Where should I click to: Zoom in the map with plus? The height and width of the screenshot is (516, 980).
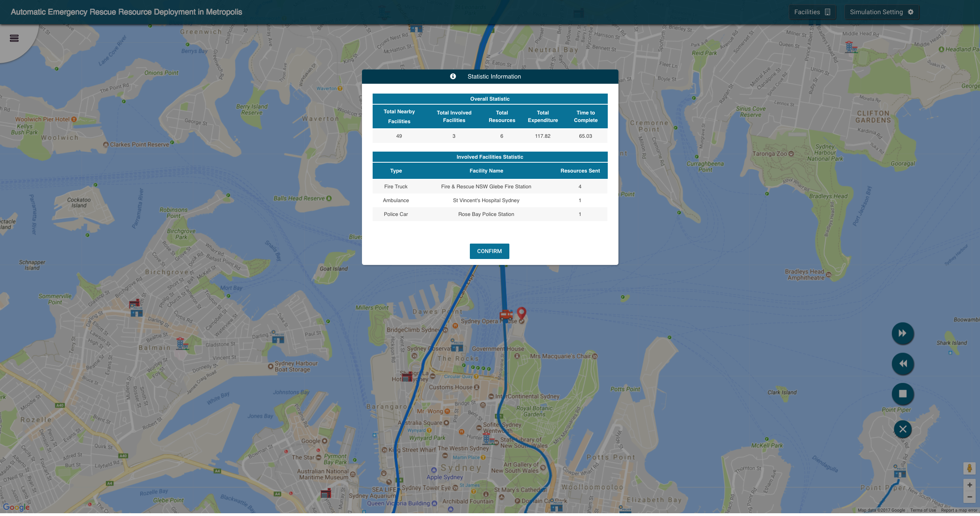click(969, 485)
